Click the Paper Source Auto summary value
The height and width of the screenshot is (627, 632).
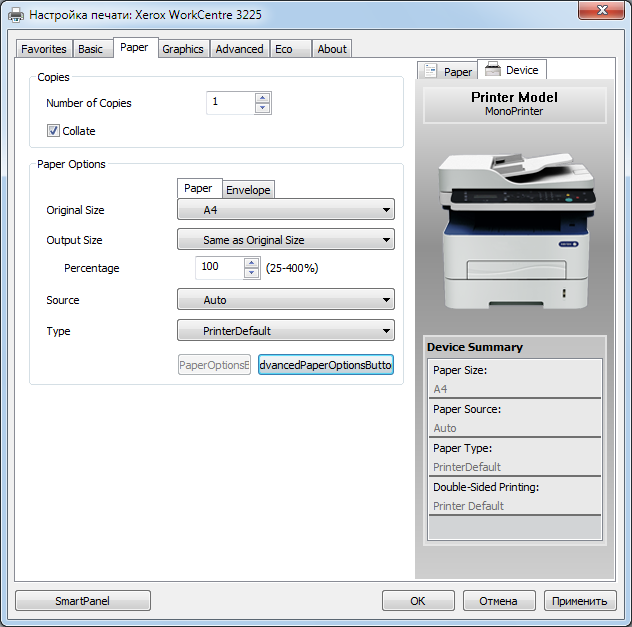coord(445,428)
